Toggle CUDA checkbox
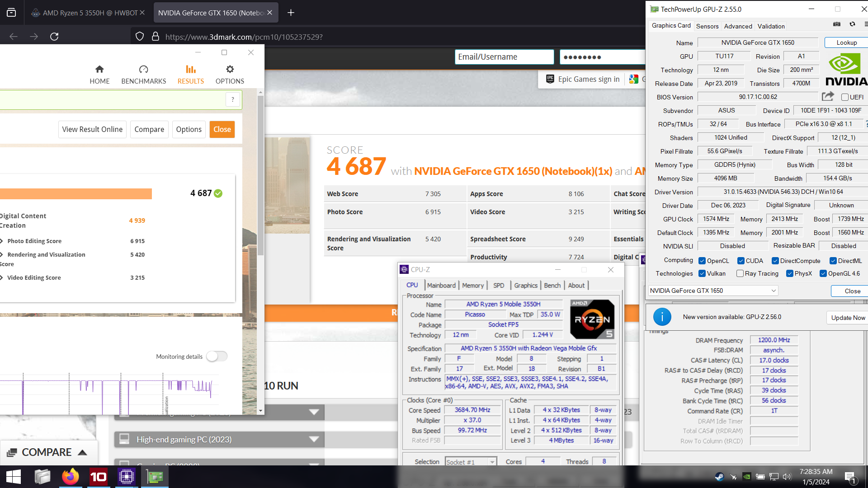Viewport: 868px width, 488px height. (x=741, y=261)
